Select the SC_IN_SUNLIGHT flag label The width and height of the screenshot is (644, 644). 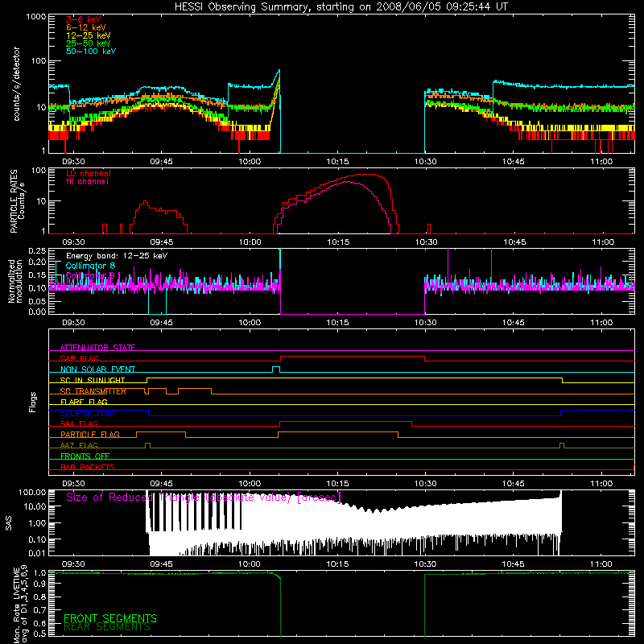[93, 380]
